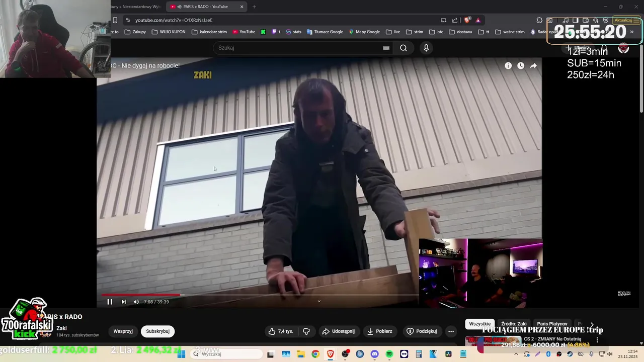Dislike the video

tap(306, 331)
